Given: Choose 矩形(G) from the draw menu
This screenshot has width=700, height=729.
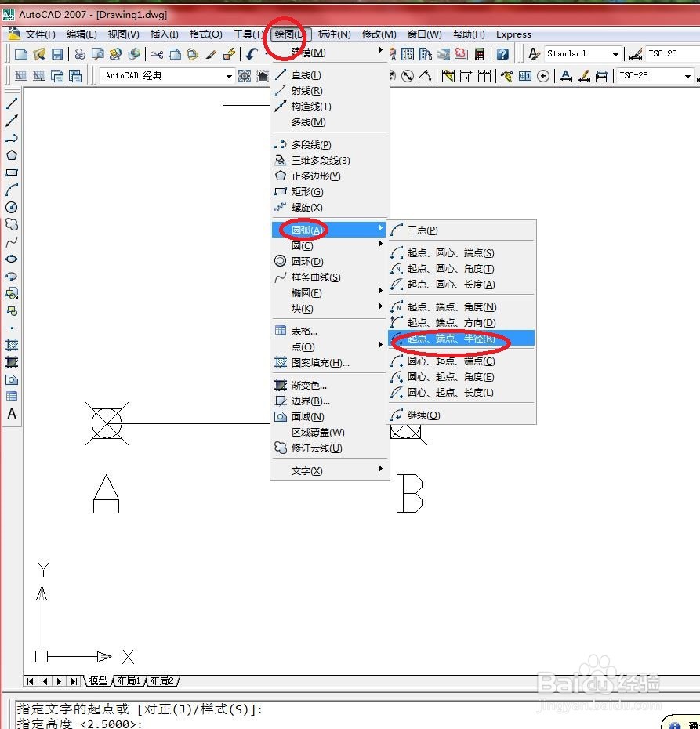Looking at the screenshot, I should point(329,191).
